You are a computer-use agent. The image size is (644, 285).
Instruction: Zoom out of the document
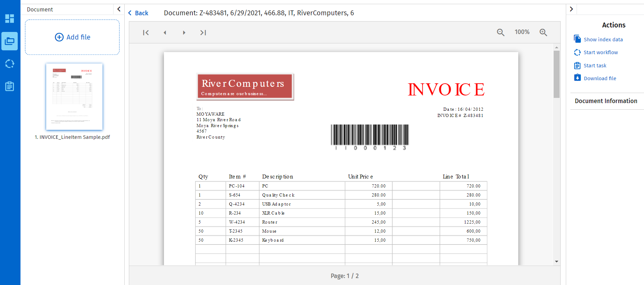[501, 32]
